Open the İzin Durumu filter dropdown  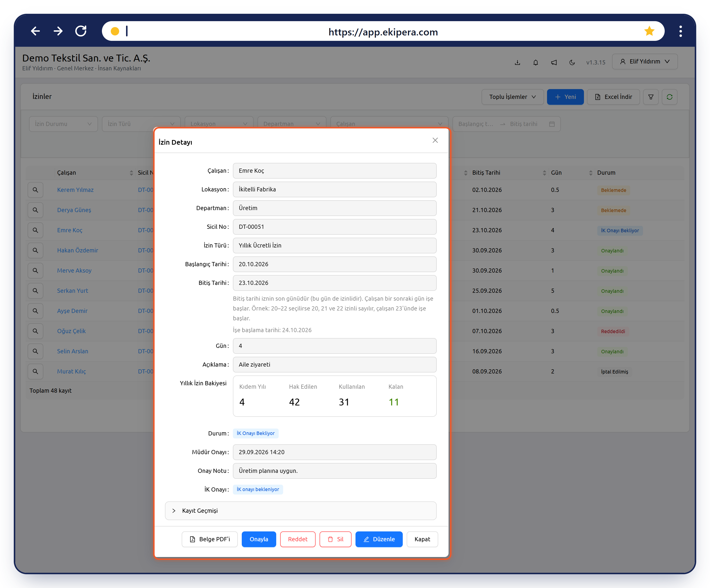click(63, 124)
